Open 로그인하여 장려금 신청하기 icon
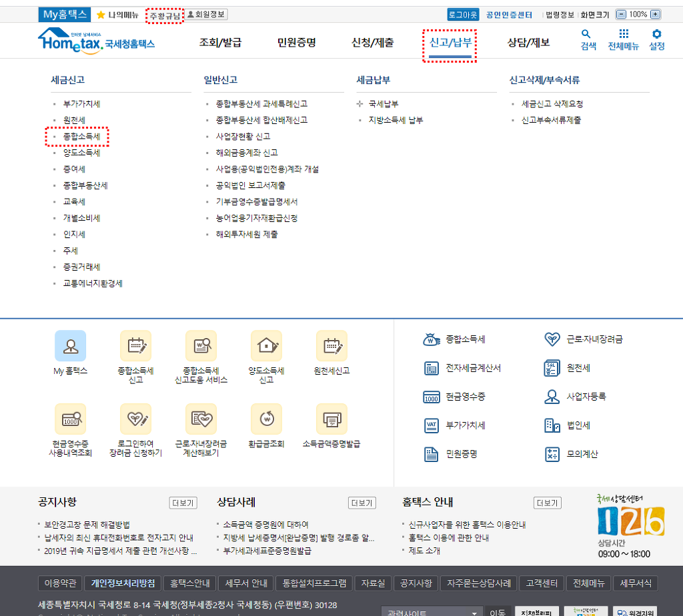683x616 pixels. 135,419
